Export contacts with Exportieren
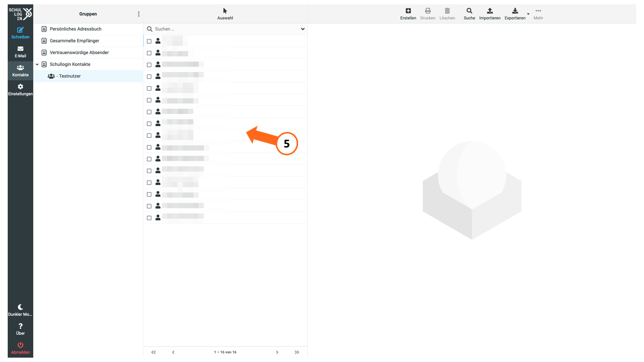 coord(515,14)
